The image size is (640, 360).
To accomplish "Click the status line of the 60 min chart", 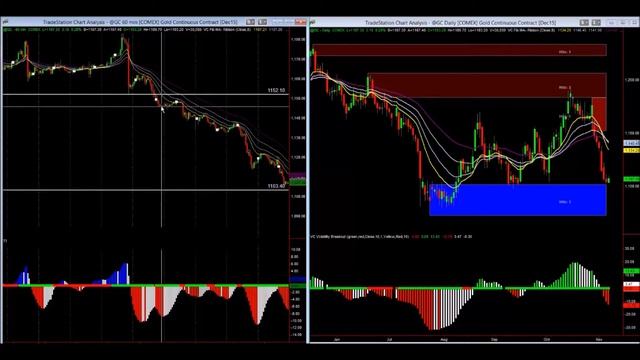I will click(143, 30).
